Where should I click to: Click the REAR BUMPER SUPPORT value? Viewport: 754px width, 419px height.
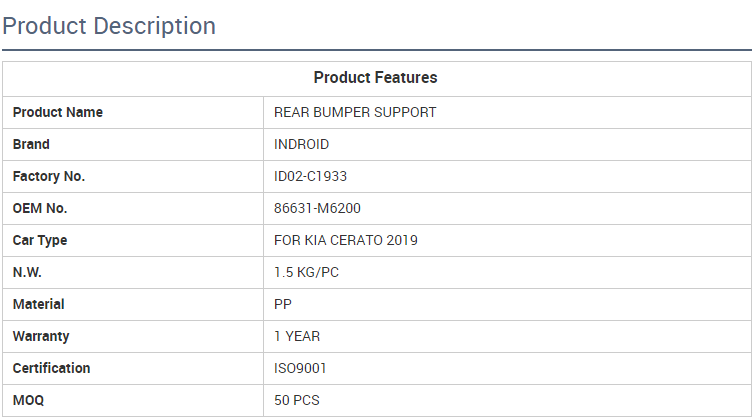coord(355,112)
